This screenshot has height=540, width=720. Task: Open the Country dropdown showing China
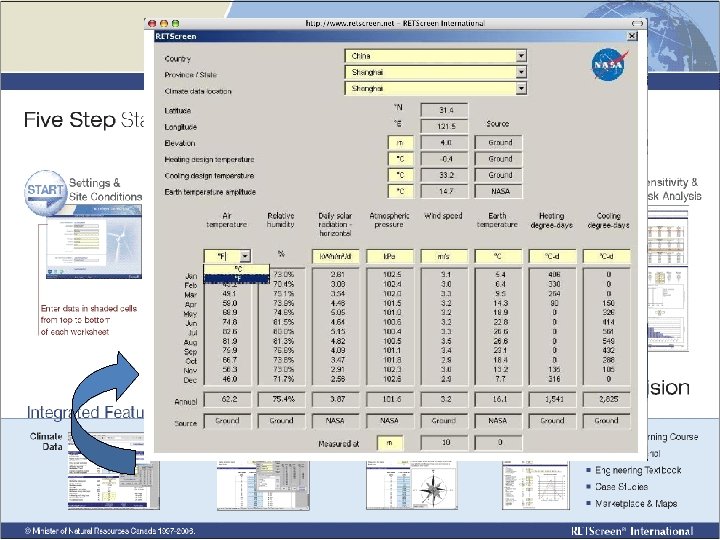click(435, 56)
